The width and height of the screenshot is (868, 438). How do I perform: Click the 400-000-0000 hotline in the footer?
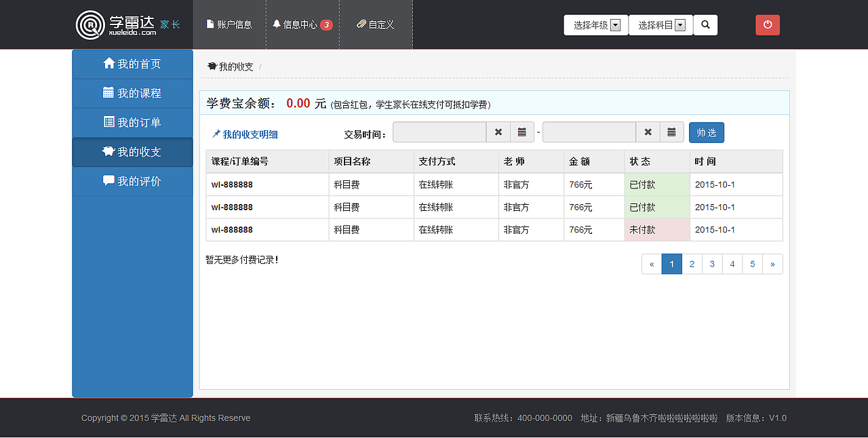pos(545,418)
